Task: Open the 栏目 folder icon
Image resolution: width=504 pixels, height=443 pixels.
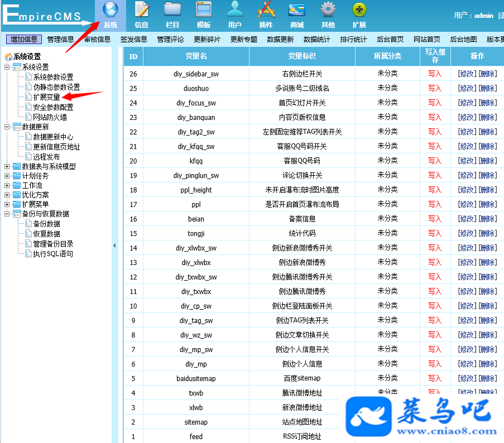Action: click(x=172, y=9)
